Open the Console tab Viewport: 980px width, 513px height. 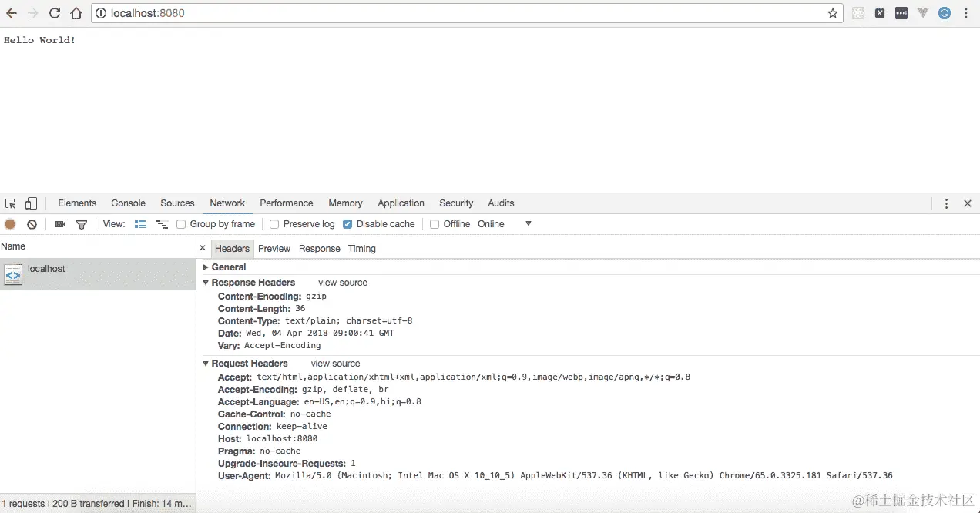tap(128, 203)
